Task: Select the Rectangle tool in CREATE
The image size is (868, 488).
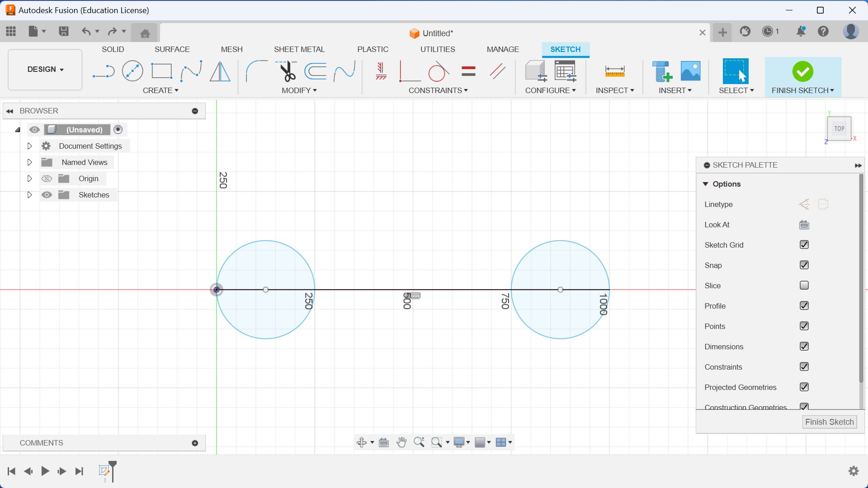Action: pos(161,71)
